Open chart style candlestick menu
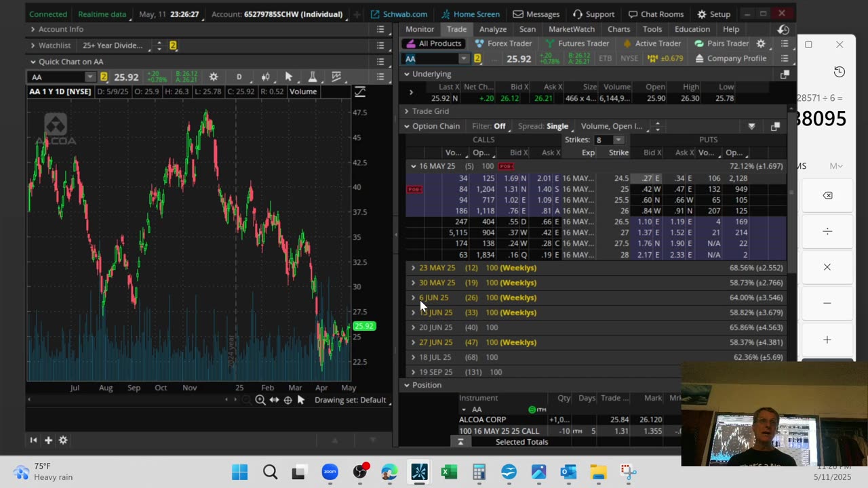 pos(265,77)
